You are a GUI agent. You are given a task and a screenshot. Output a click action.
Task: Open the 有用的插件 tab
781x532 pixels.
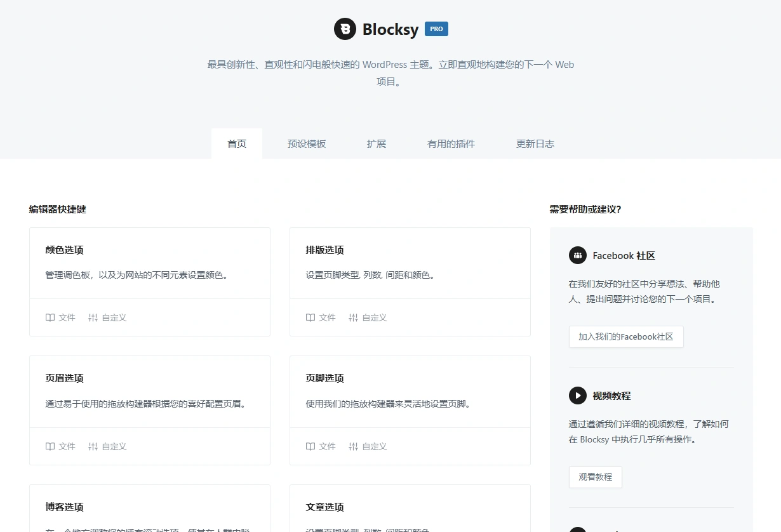click(x=451, y=143)
